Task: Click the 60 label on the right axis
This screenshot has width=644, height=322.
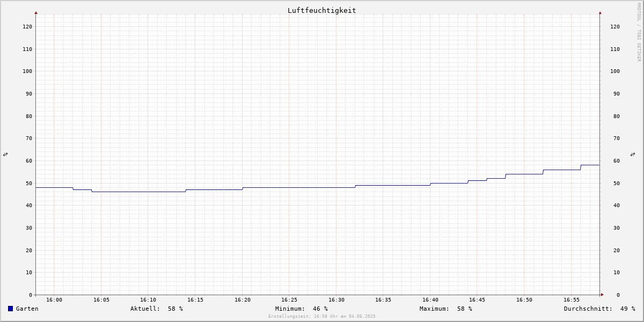Action: pos(617,160)
